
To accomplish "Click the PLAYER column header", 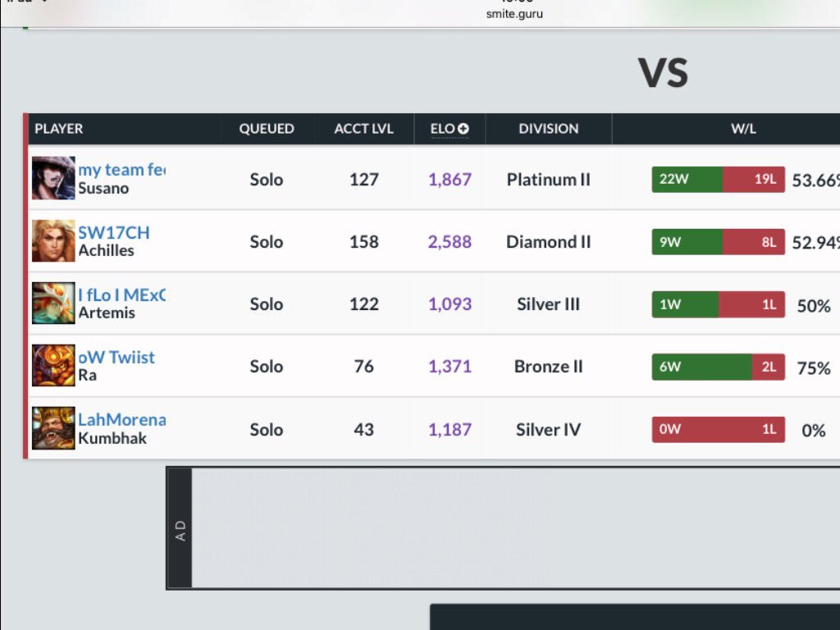I will [59, 129].
